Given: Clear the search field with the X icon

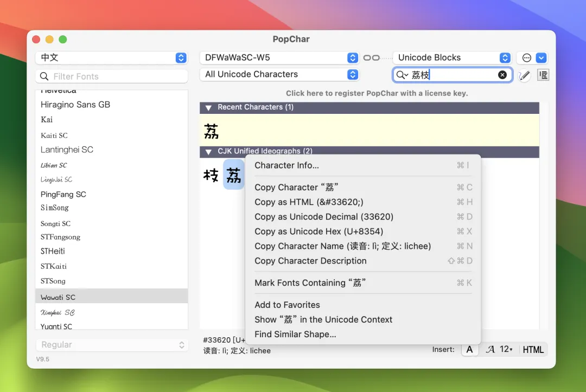Looking at the screenshot, I should pyautogui.click(x=502, y=75).
